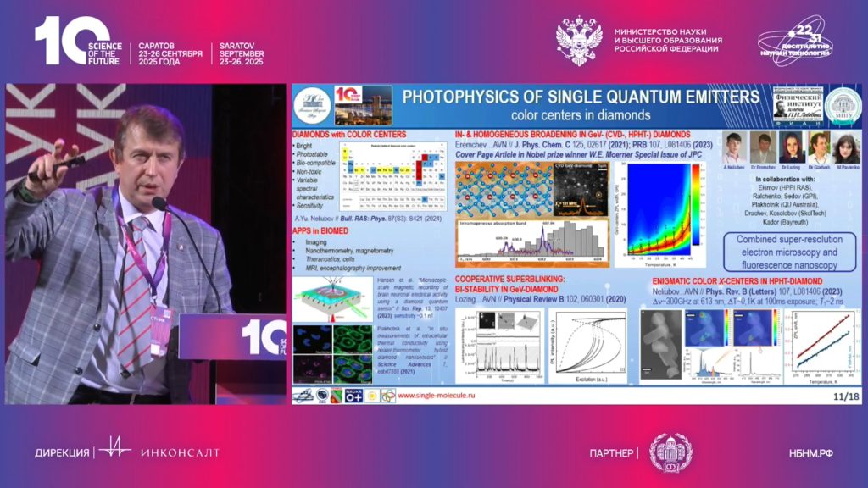Click M. Pavlenko's portrait photo
The image size is (868, 488).
[x=848, y=147]
